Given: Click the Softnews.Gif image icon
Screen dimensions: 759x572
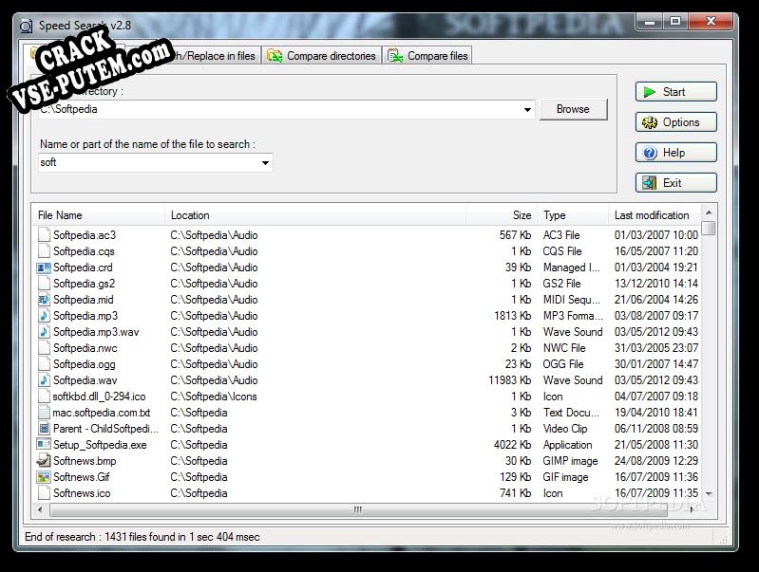Looking at the screenshot, I should [44, 477].
